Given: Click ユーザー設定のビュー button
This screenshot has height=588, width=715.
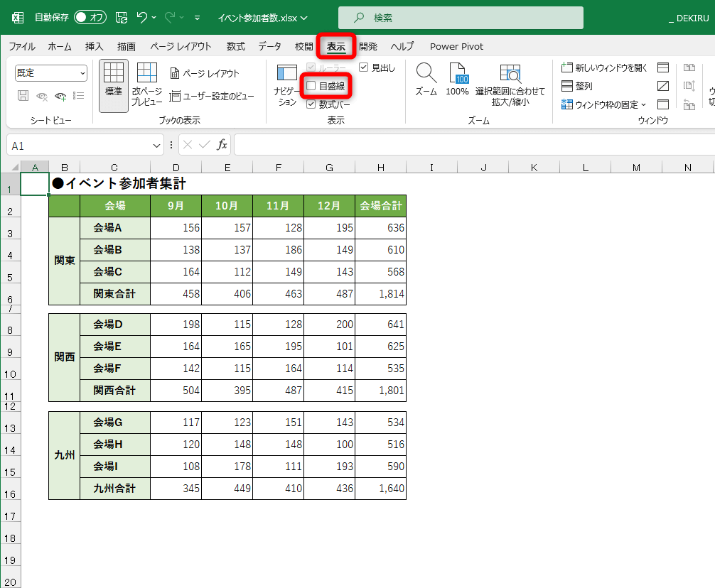Looking at the screenshot, I should (212, 96).
